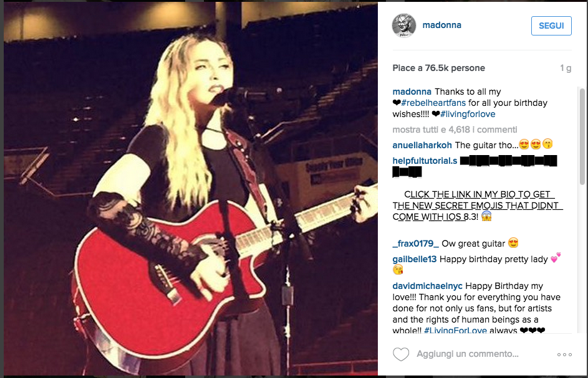The width and height of the screenshot is (588, 378).
Task: Click the #LivingForLove hashtag in davidmichaelnyc's comment
Action: pyautogui.click(x=455, y=331)
